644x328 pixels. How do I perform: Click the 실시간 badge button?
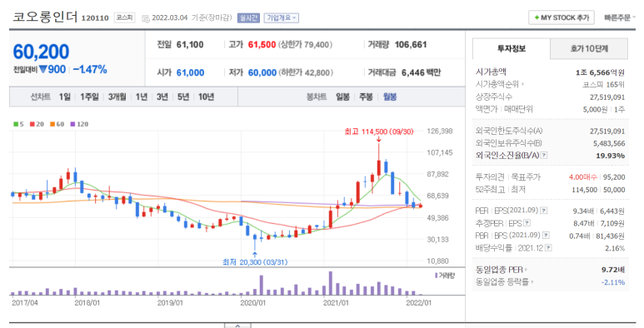tap(248, 18)
